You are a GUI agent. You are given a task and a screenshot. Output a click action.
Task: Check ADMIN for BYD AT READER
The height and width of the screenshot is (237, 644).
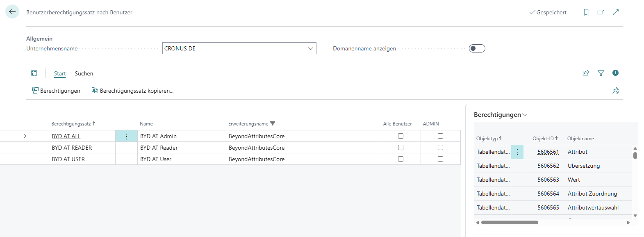pyautogui.click(x=441, y=148)
